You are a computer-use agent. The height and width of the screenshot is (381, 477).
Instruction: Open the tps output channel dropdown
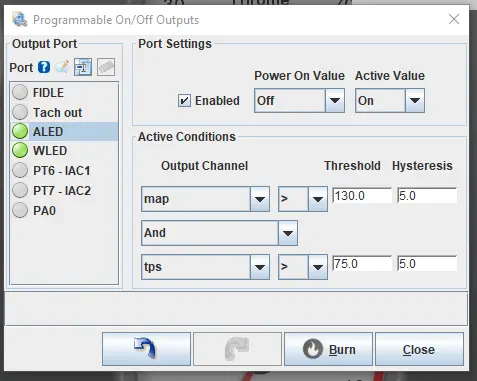[205, 267]
